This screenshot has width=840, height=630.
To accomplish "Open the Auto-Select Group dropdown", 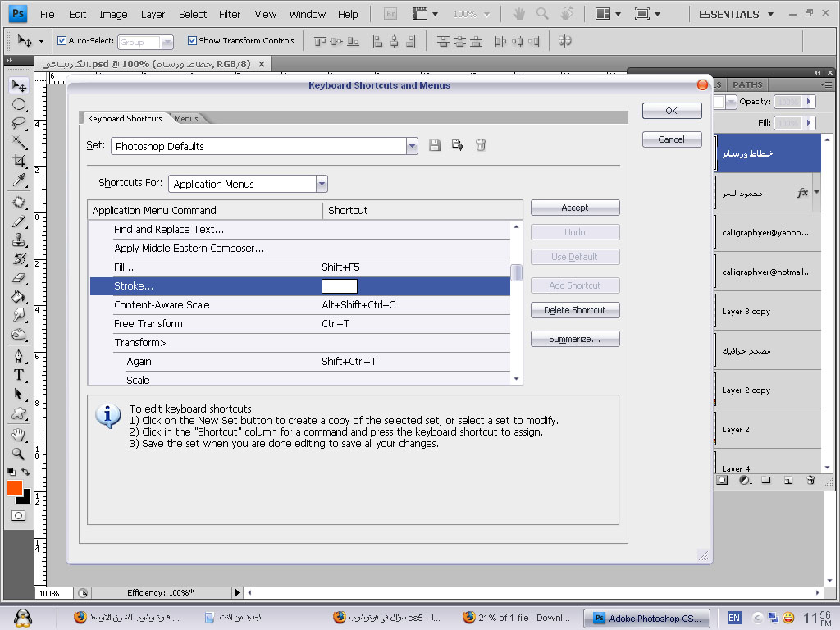I will (167, 42).
